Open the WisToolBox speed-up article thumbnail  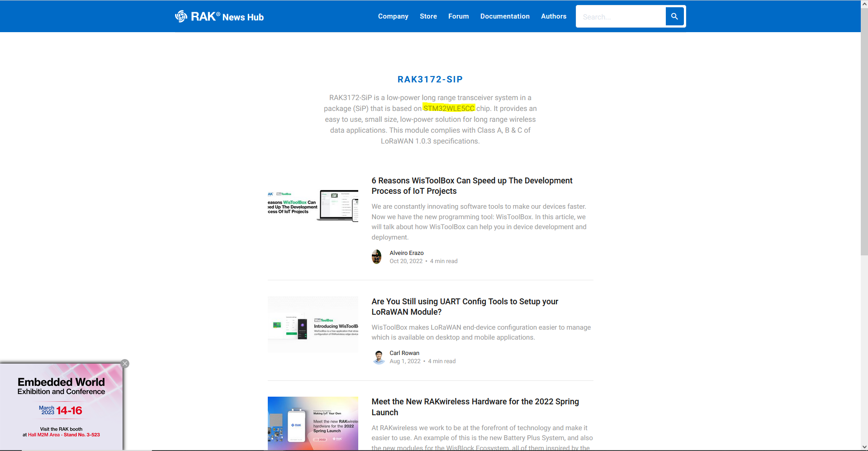[313, 206]
